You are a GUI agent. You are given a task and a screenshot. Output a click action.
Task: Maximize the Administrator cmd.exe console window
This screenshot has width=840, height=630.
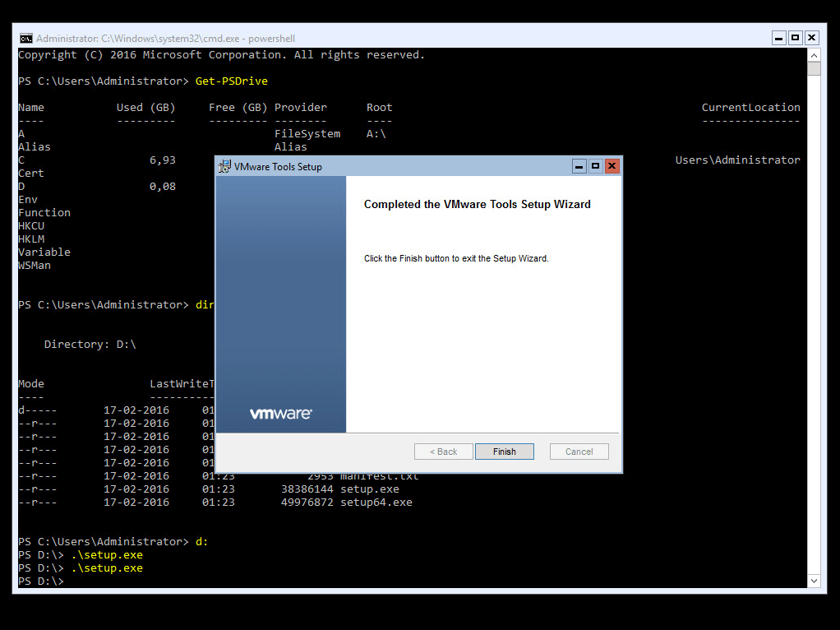click(x=796, y=38)
